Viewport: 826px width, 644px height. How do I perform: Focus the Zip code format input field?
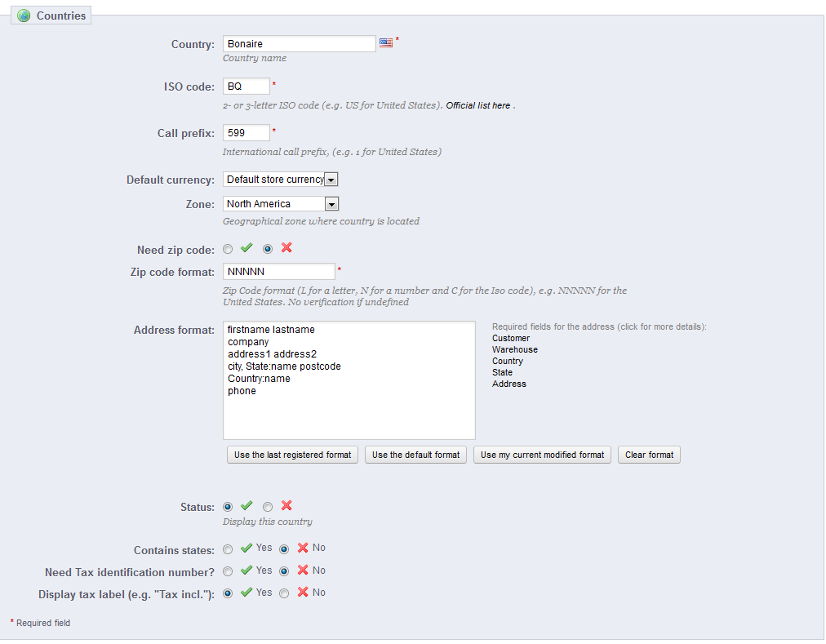[278, 271]
